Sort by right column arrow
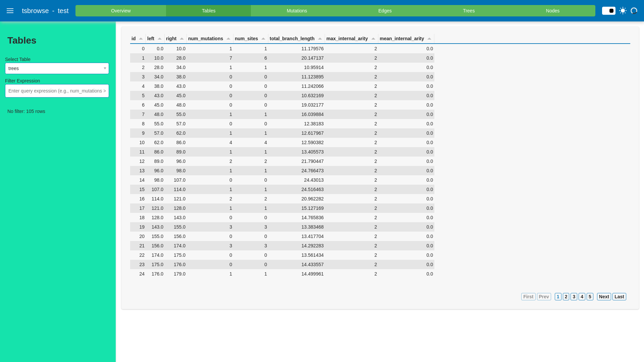Viewport: 644px width, 362px height. pyautogui.click(x=182, y=39)
